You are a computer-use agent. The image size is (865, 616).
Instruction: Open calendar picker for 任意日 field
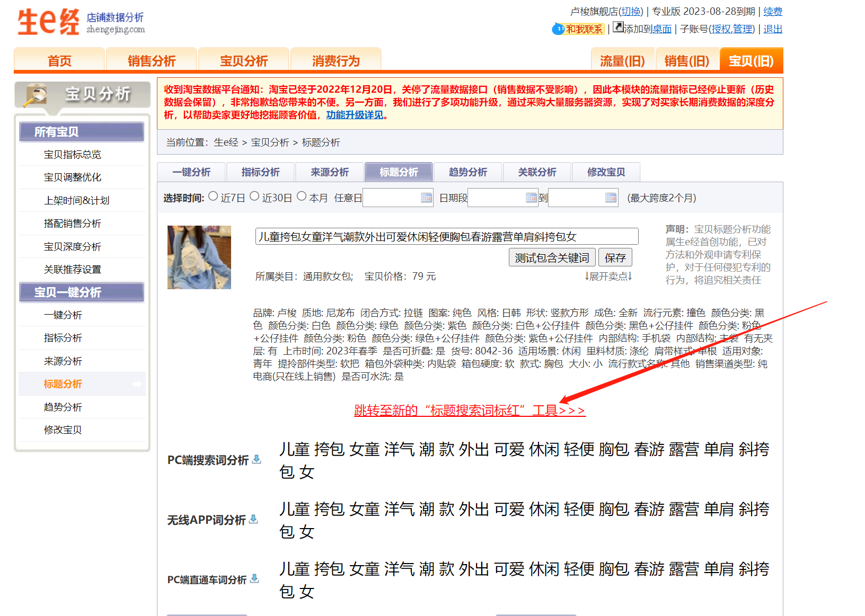[x=426, y=198]
